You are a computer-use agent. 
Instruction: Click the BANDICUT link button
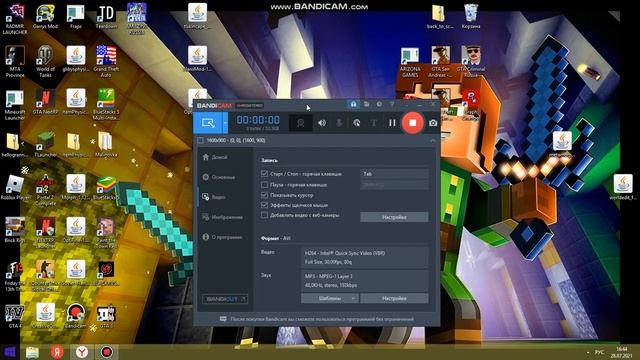(225, 299)
